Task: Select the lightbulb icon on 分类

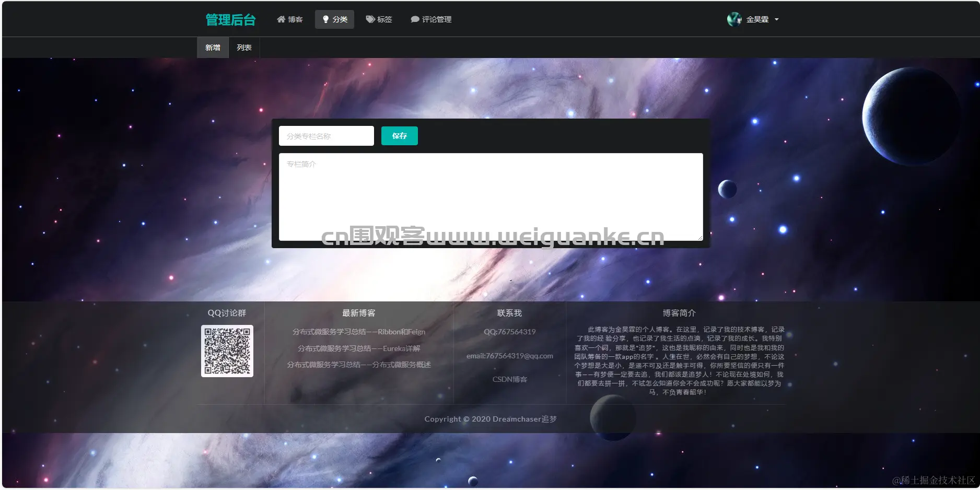Action: (x=325, y=19)
